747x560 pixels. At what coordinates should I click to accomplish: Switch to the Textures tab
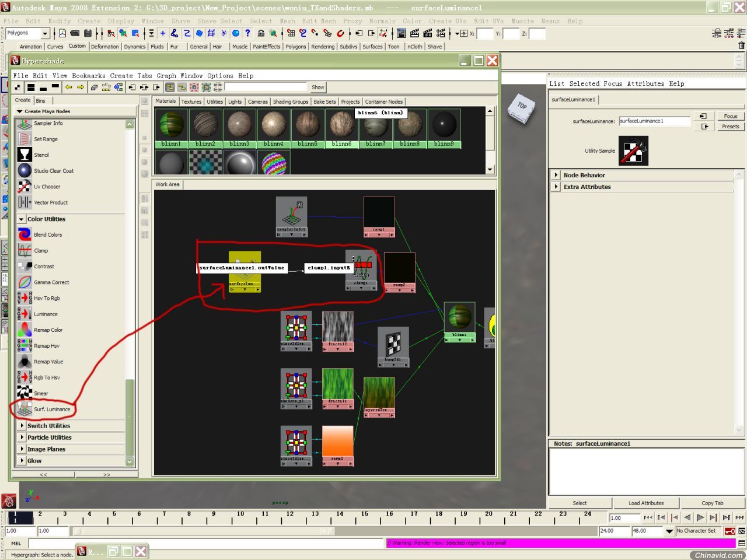(191, 101)
